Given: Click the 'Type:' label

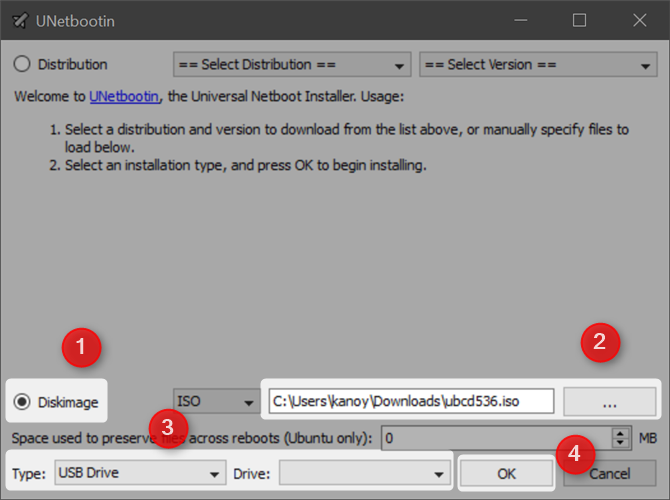Looking at the screenshot, I should tap(29, 474).
